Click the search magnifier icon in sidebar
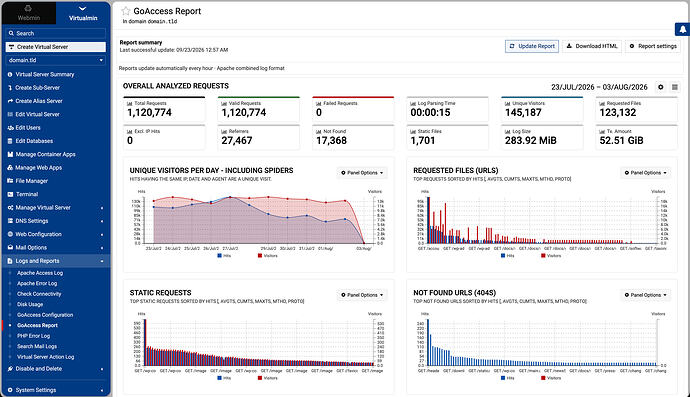 [11, 33]
